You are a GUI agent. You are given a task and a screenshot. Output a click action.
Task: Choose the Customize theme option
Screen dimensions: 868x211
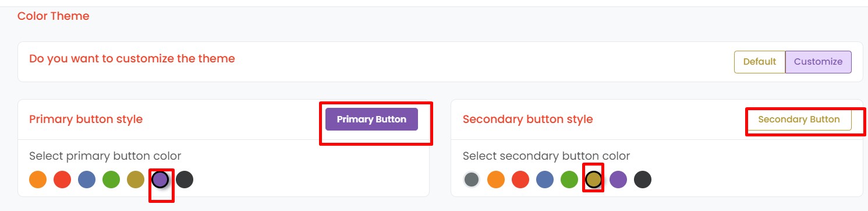819,62
